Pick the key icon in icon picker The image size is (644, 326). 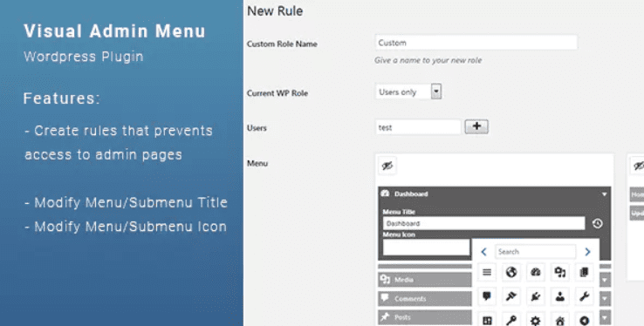click(x=511, y=319)
